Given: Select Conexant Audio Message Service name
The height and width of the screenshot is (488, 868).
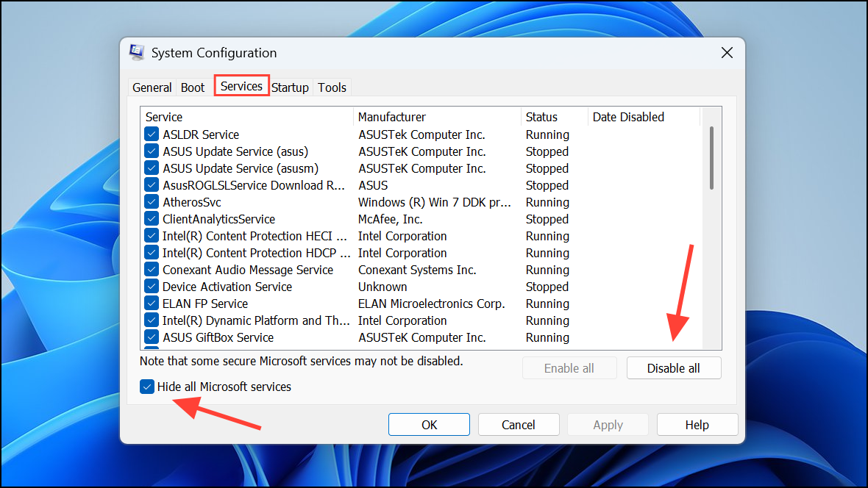Looking at the screenshot, I should coord(248,270).
